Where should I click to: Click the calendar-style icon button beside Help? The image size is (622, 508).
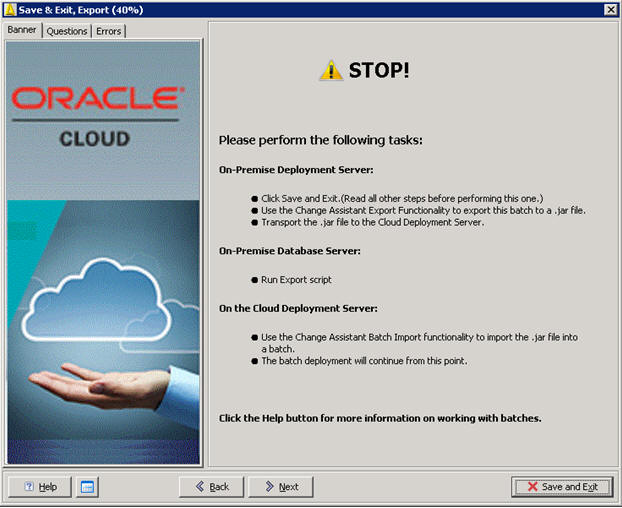pos(87,487)
